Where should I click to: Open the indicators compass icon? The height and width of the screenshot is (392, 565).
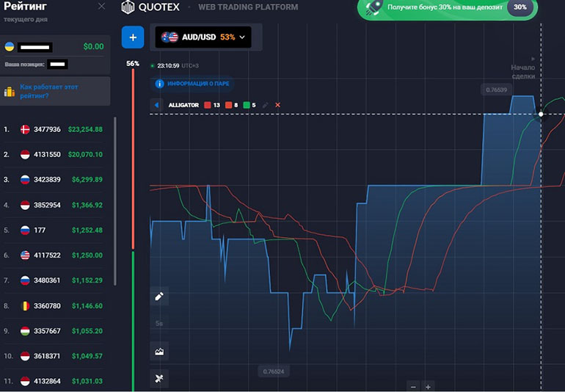(159, 378)
